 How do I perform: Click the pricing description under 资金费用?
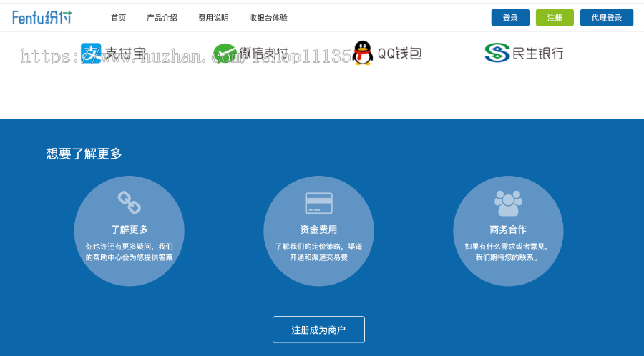[318, 252]
